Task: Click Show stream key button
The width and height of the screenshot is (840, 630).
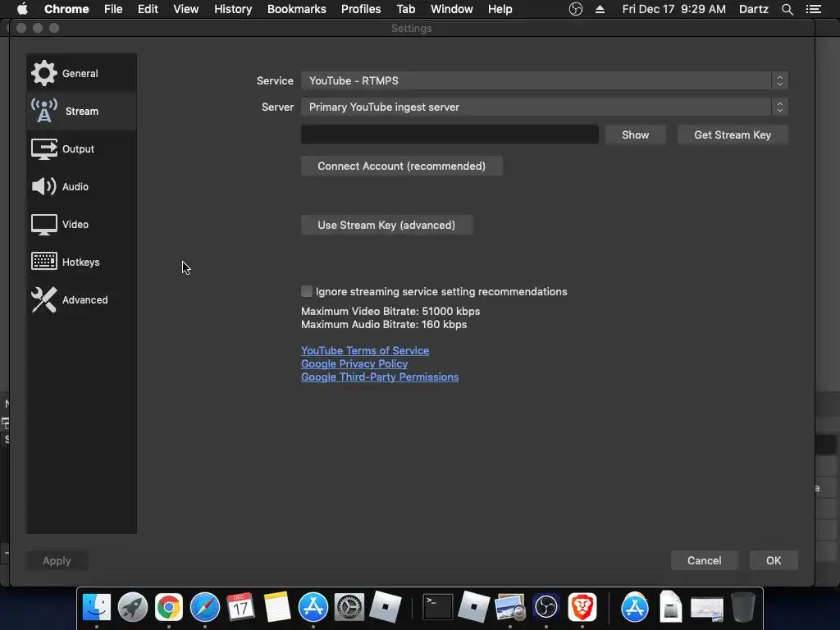Action: 636,135
